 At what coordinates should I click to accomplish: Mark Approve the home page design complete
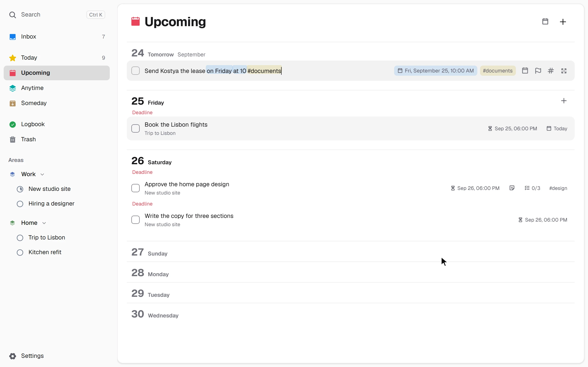(135, 188)
